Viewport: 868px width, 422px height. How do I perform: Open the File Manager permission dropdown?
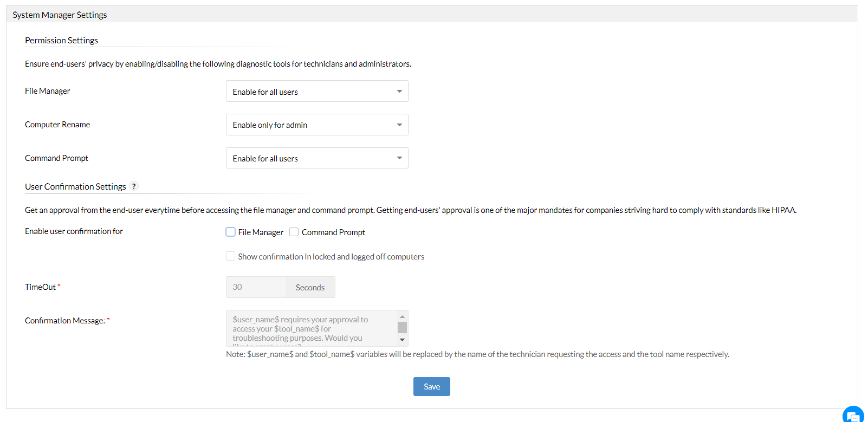pyautogui.click(x=317, y=92)
